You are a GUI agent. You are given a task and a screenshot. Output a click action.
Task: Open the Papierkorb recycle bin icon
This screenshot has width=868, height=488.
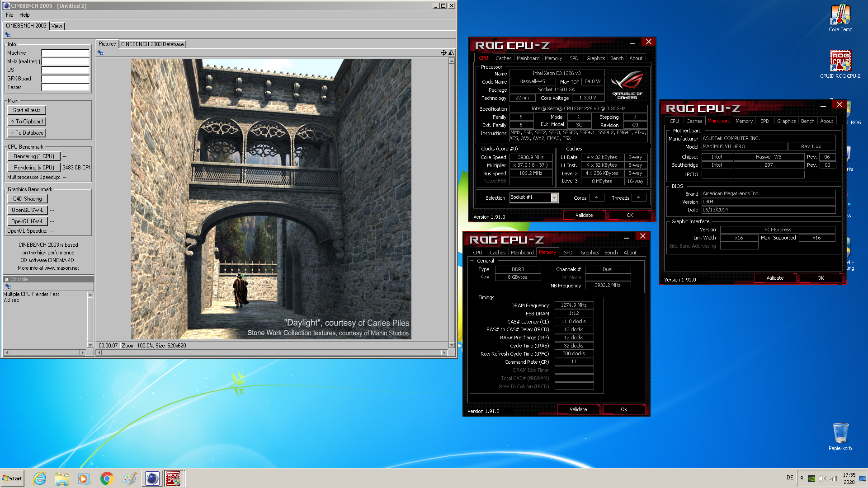tap(840, 436)
